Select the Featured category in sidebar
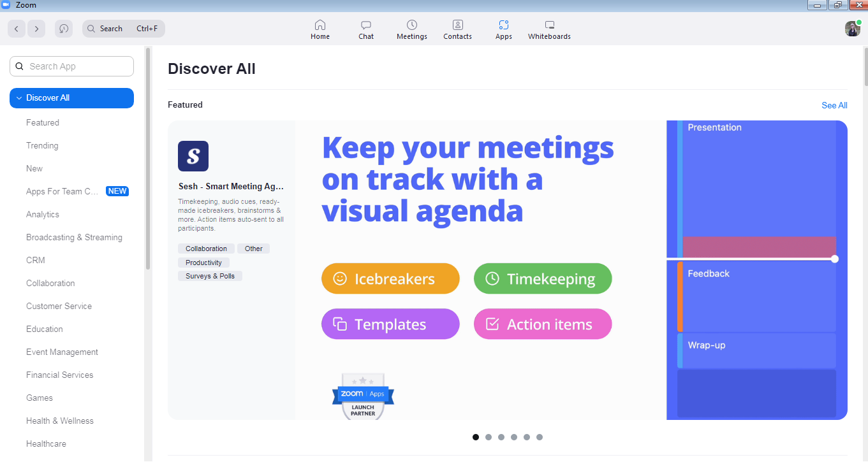The width and height of the screenshot is (868, 462). [x=43, y=122]
